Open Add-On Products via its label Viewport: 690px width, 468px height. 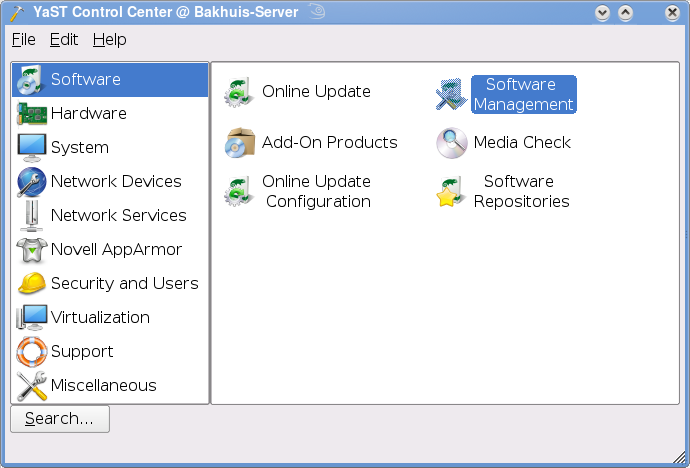click(330, 143)
